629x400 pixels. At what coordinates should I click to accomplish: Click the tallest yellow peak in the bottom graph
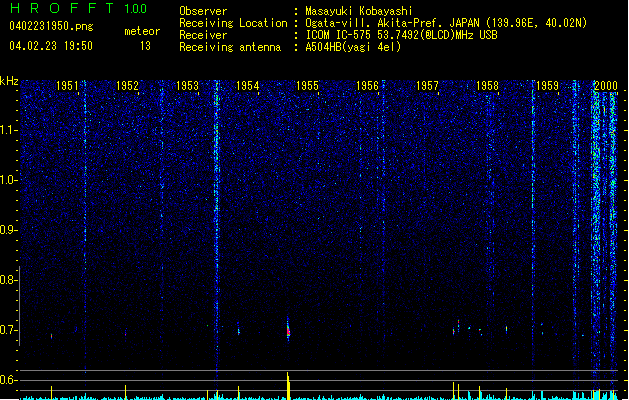pos(288,386)
